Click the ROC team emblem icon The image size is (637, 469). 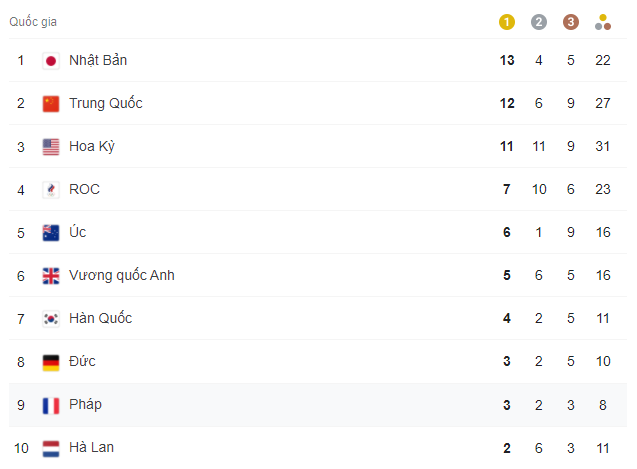pyautogui.click(x=51, y=190)
